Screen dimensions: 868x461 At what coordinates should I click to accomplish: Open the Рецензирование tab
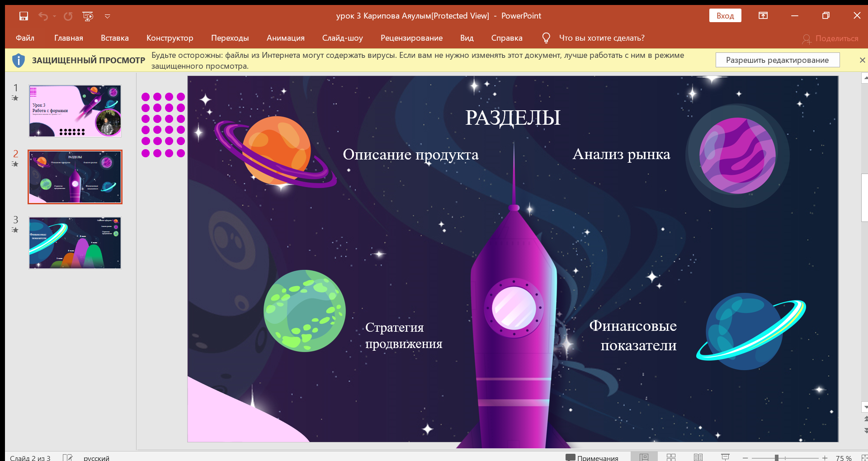(x=412, y=38)
